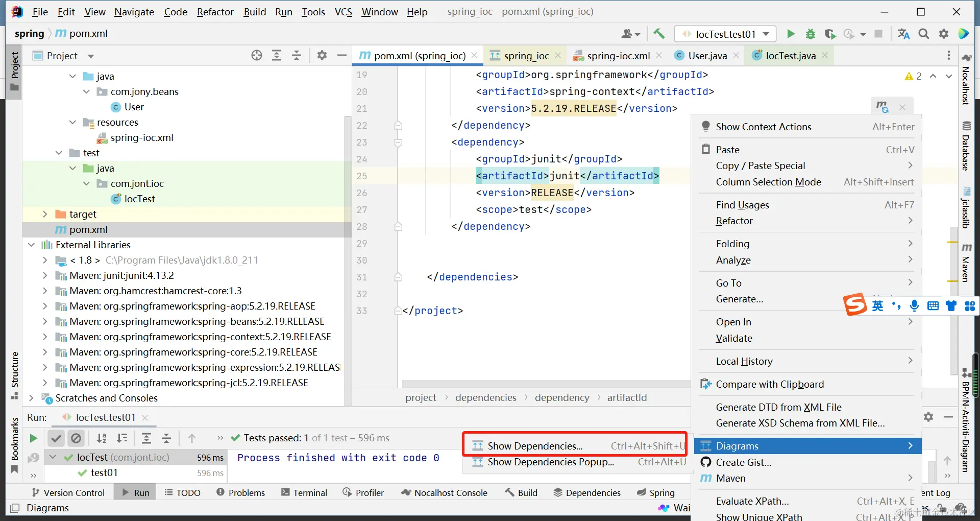Choose Show Dependencies... from submenu
980x521 pixels.
[575, 446]
